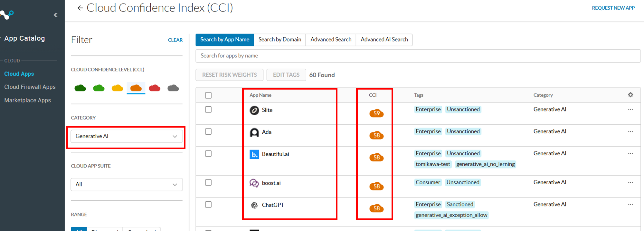Screen dimensions: 644x231
Task: Collapse the sidebar with double chevron icon
Action: (x=55, y=15)
